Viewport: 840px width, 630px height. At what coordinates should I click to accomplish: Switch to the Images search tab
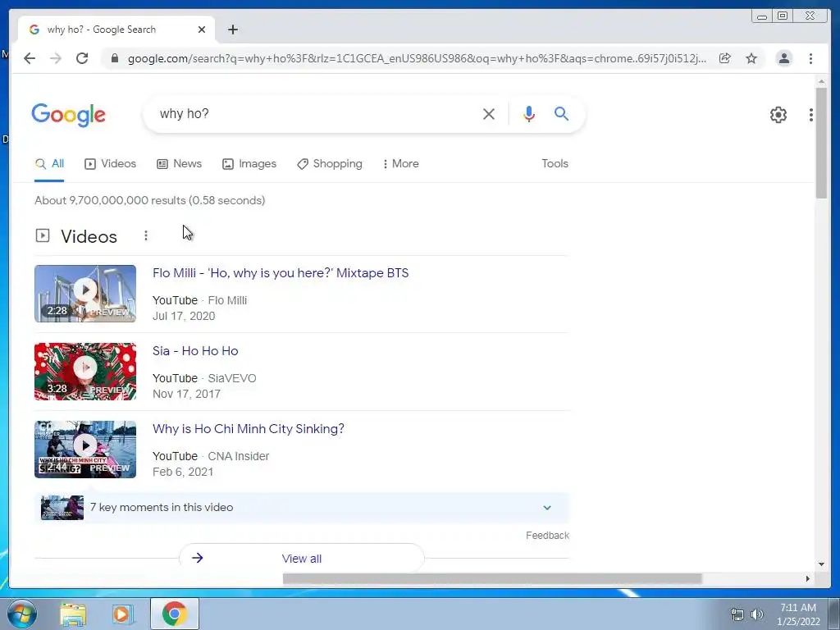pos(249,164)
